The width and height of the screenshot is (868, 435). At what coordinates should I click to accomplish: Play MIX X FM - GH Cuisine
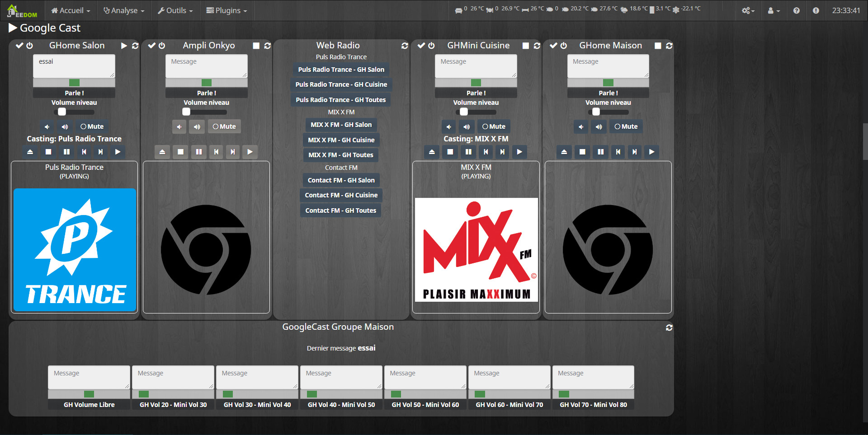(341, 140)
